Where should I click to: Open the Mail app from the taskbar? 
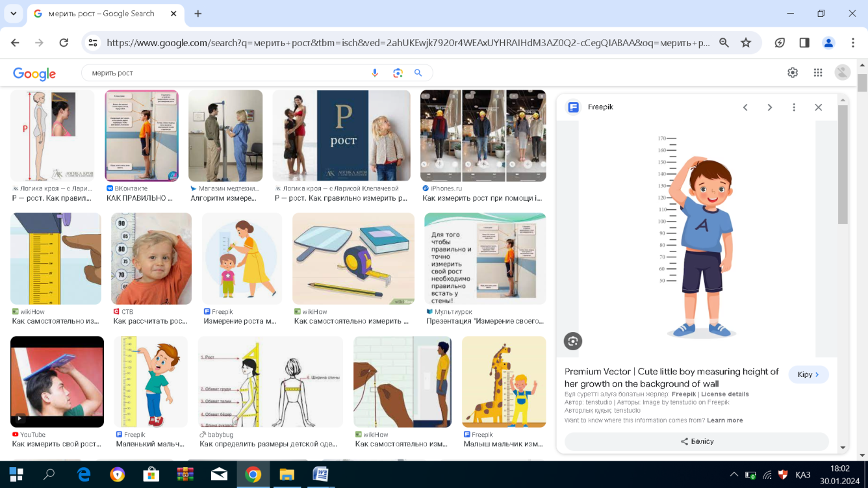point(219,474)
